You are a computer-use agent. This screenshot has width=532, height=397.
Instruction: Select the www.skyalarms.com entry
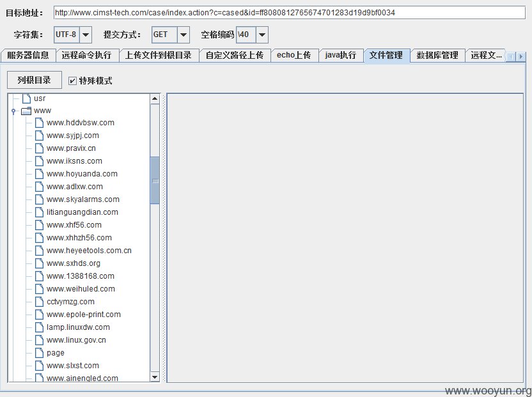tap(82, 199)
